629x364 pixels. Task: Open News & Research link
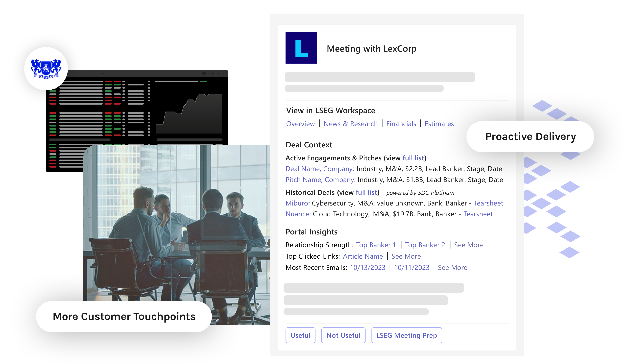click(x=350, y=124)
